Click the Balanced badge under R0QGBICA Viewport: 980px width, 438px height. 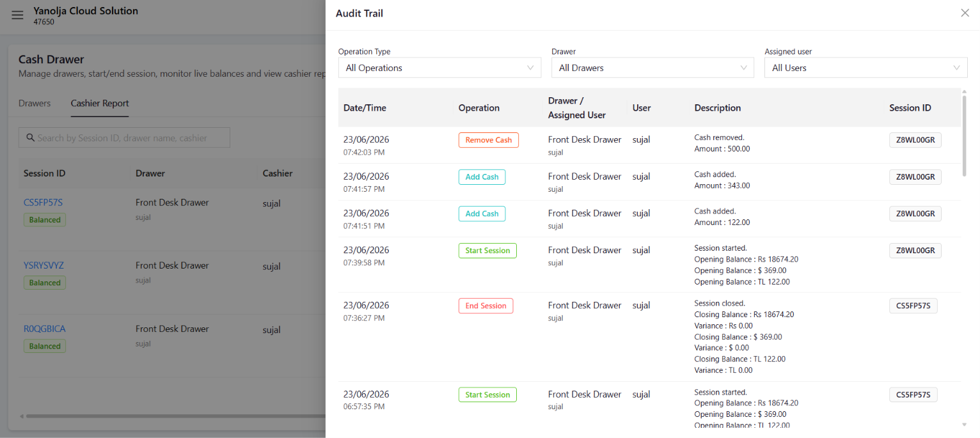point(45,346)
